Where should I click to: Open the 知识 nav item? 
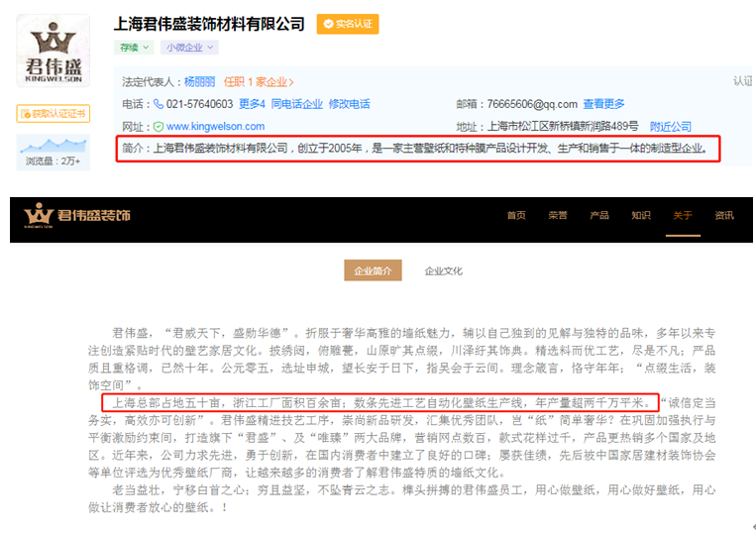pyautogui.click(x=641, y=215)
